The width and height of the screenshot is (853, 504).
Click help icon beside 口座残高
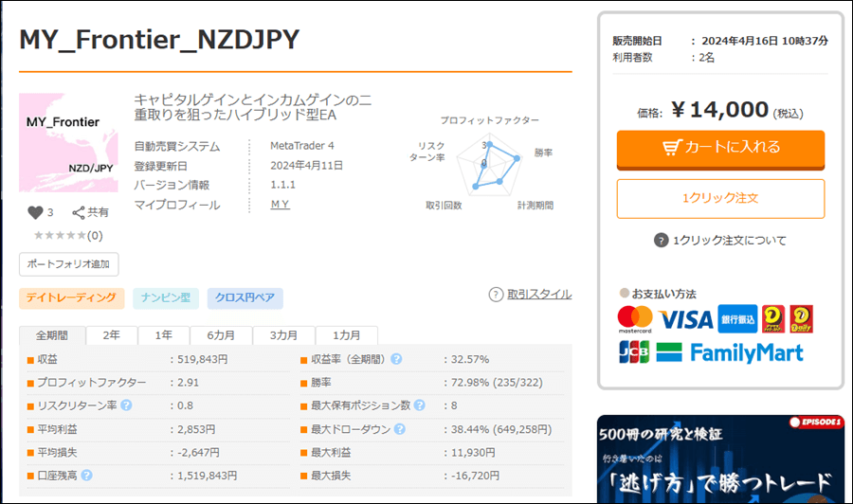(x=86, y=475)
